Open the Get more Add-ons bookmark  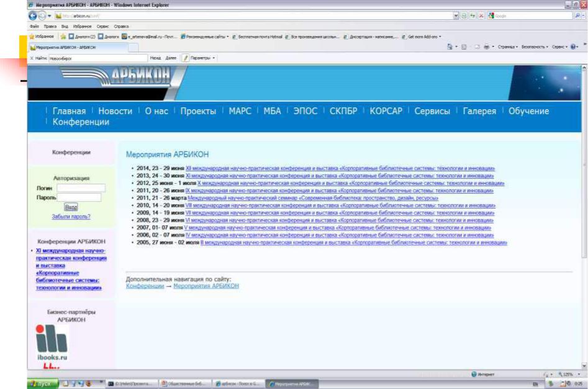coord(421,37)
